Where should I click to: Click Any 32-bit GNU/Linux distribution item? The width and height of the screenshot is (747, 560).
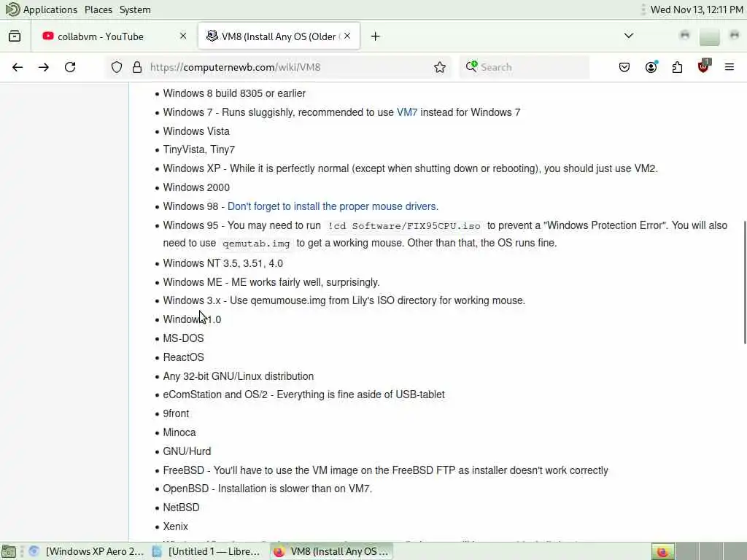pos(239,376)
